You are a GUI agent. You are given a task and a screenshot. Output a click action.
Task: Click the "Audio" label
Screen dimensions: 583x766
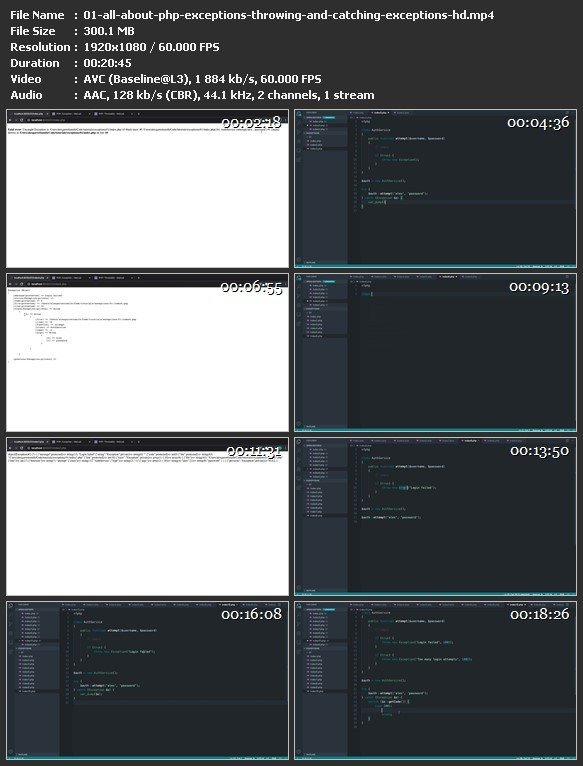point(26,95)
